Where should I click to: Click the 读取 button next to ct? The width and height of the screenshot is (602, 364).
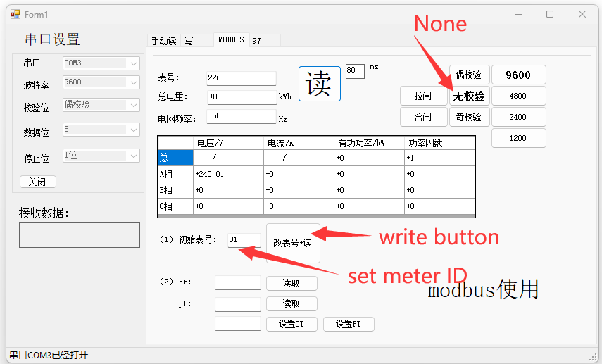291,283
